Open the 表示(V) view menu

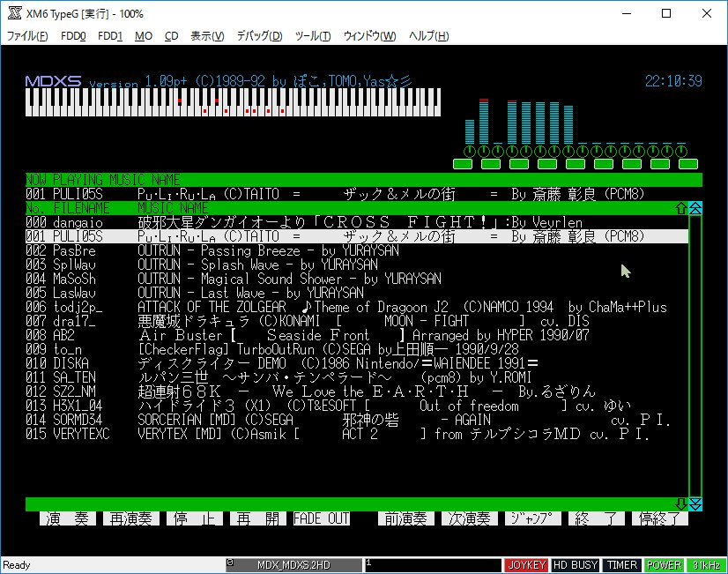click(207, 36)
